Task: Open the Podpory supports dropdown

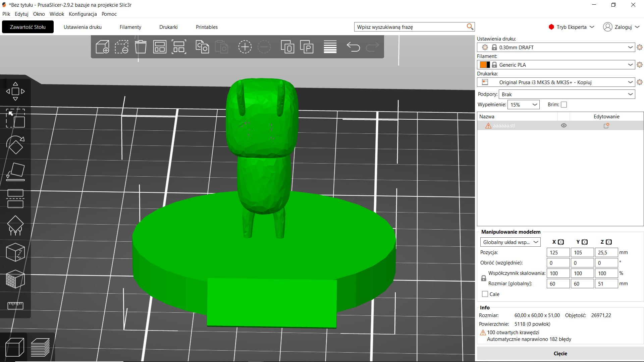Action: click(567, 94)
